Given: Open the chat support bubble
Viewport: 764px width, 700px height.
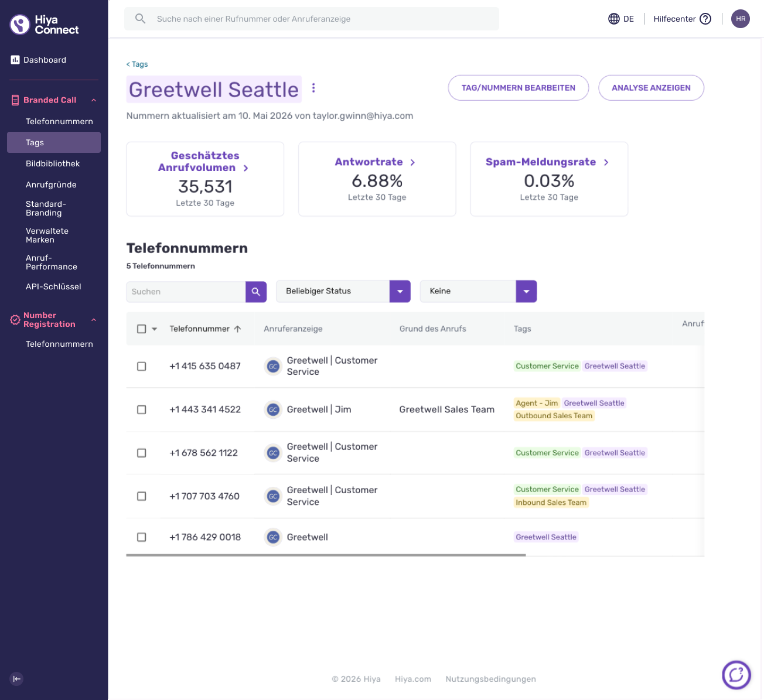Looking at the screenshot, I should (736, 675).
